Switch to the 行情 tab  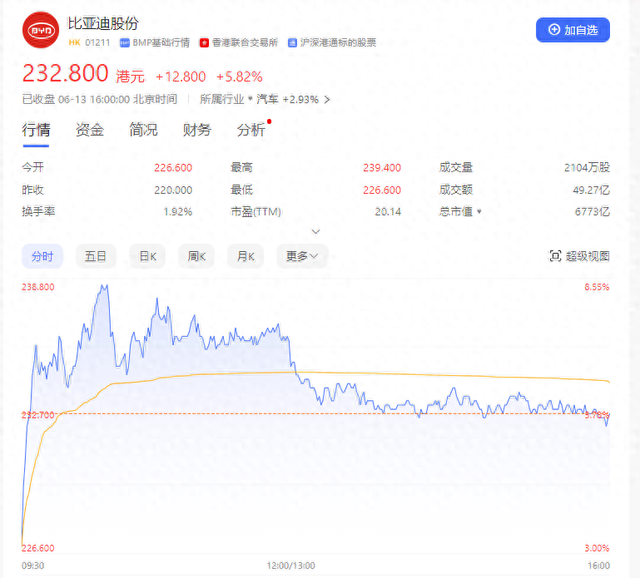tap(36, 130)
